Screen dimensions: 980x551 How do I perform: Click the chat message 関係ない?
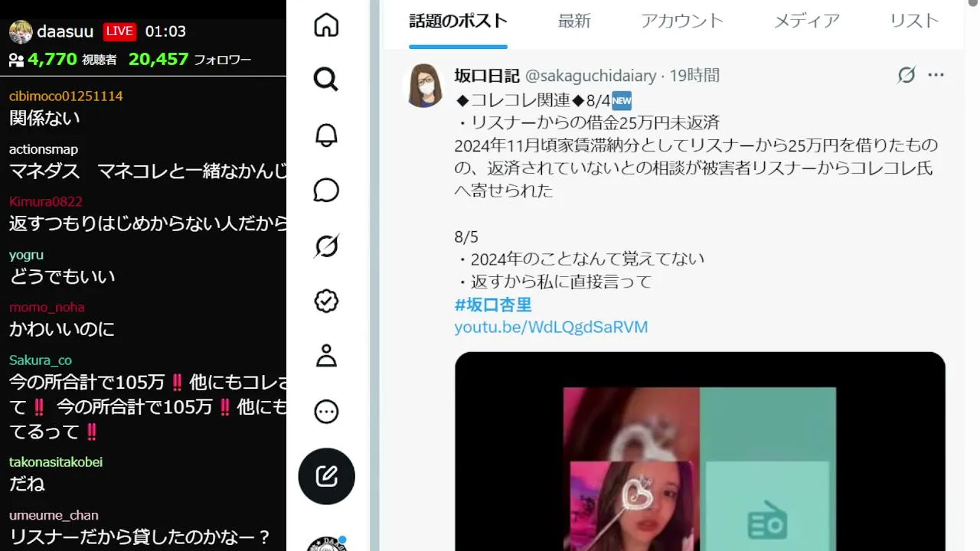(x=44, y=118)
